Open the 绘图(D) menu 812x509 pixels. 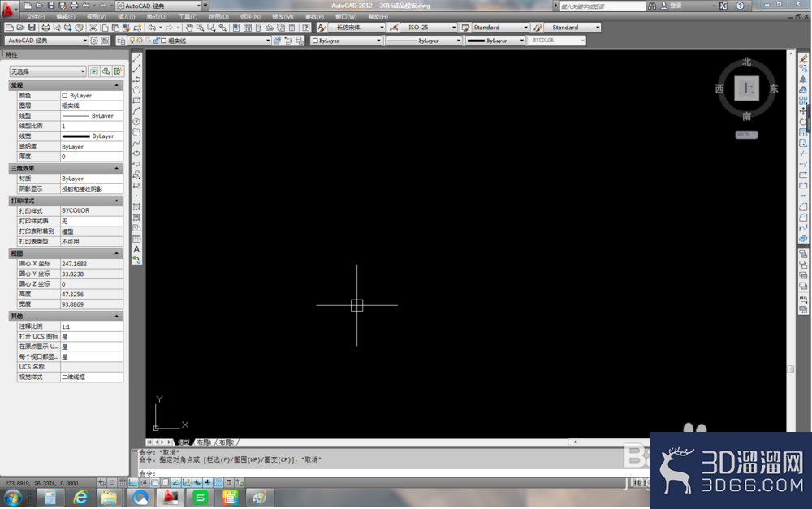point(218,16)
